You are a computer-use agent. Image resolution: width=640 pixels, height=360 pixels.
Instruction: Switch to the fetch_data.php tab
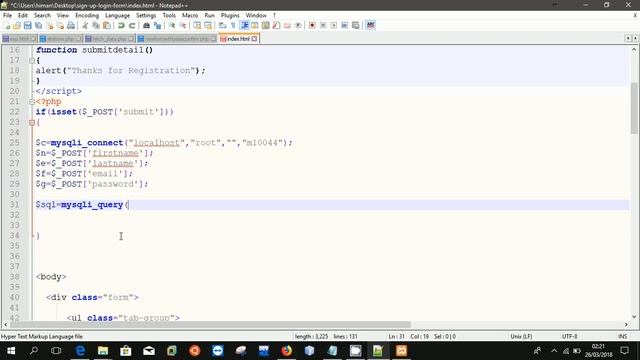[x=109, y=39]
